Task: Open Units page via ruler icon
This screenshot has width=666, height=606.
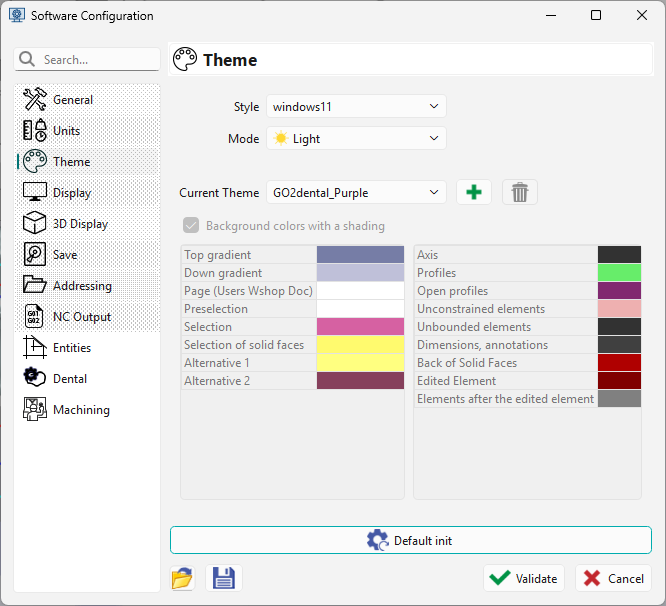Action: [x=34, y=130]
